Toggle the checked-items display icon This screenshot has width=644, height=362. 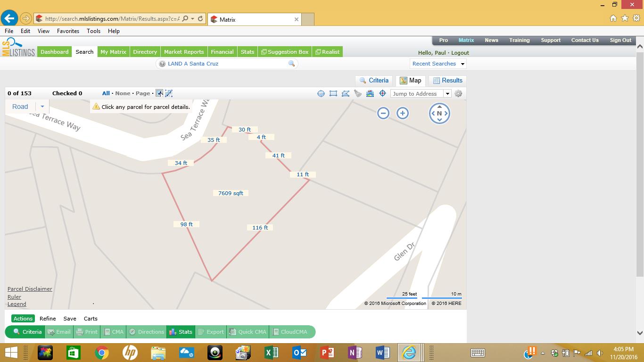[x=159, y=93]
